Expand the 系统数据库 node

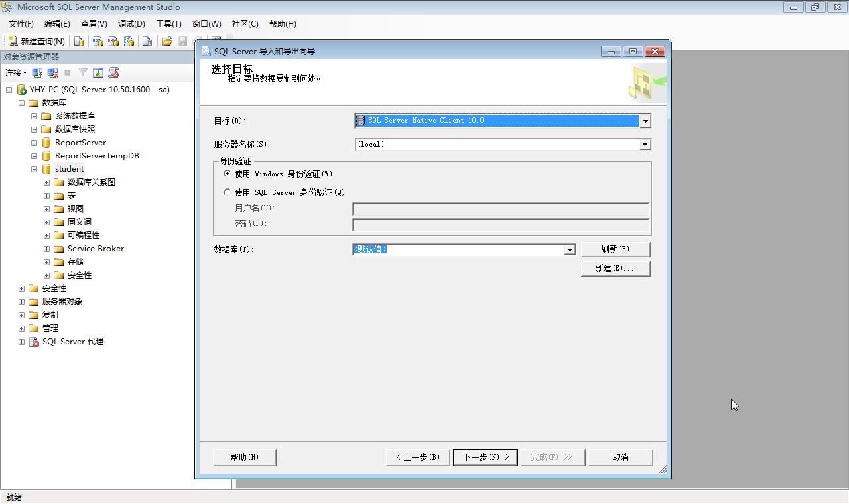click(x=34, y=116)
